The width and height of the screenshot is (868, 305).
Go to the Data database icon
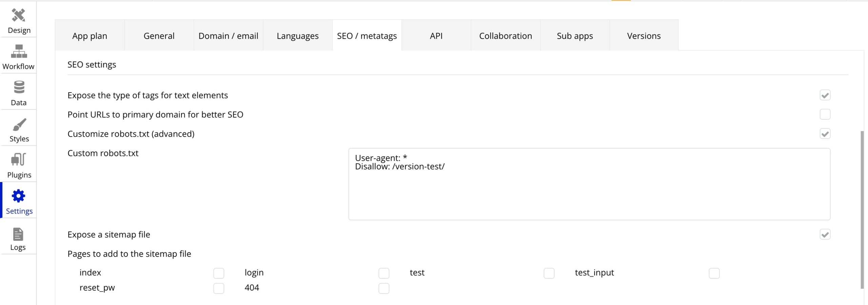[19, 87]
